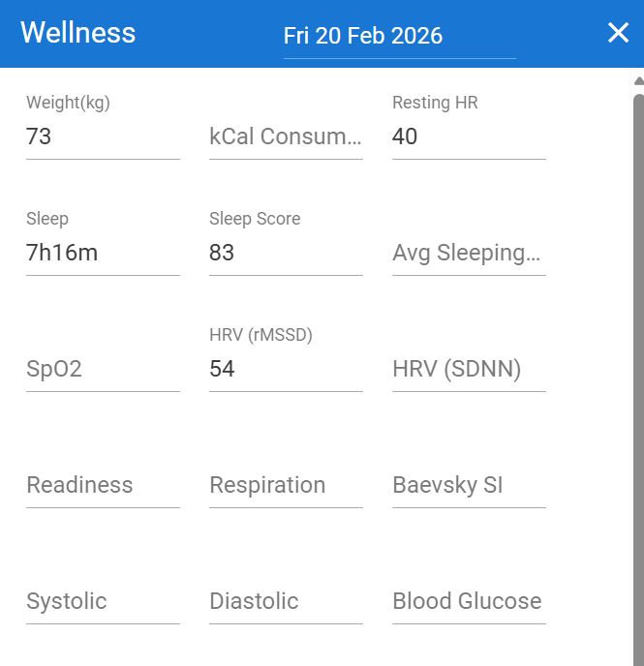
Task: Click the Wellness dialog title
Action: tap(78, 33)
